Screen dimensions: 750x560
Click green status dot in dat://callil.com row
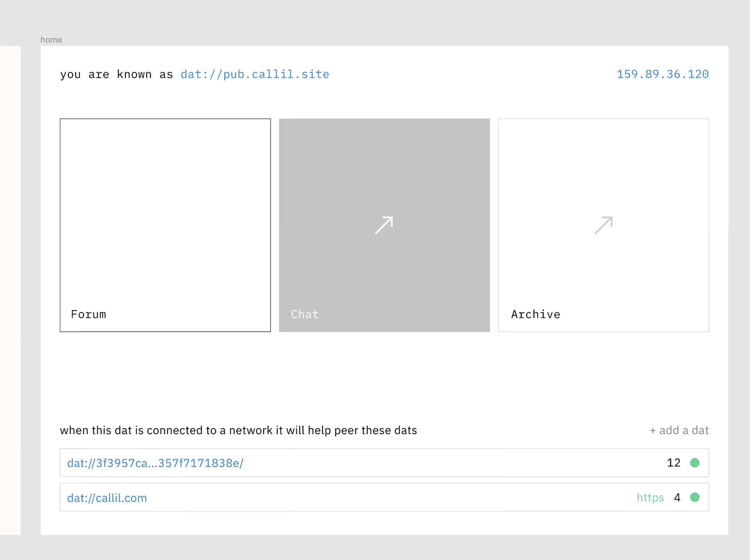pos(694,497)
